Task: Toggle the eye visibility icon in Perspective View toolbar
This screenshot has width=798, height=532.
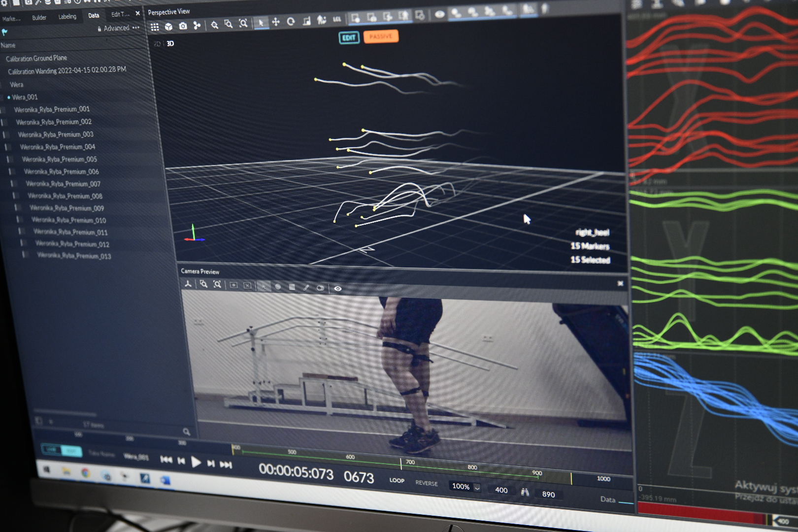Action: pyautogui.click(x=440, y=15)
